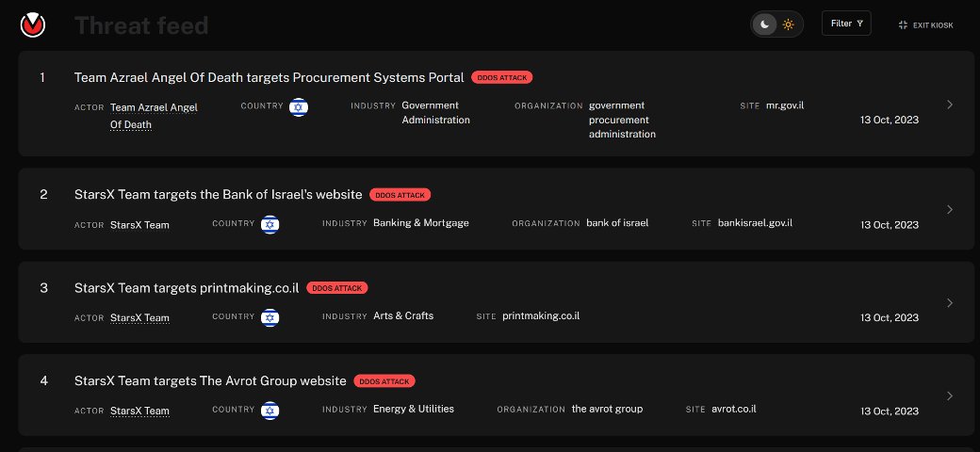The height and width of the screenshot is (452, 980).
Task: Click Israel flag icon in printmaking entry
Action: click(x=270, y=317)
